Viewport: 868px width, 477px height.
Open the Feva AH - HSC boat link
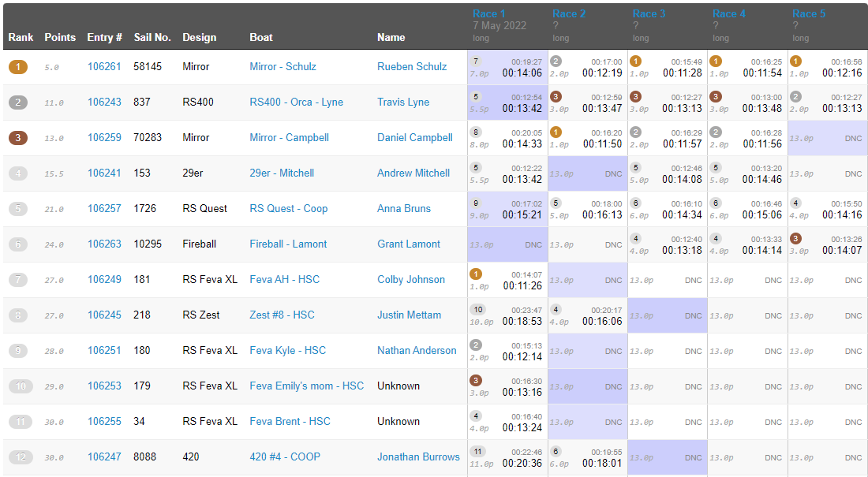tap(285, 279)
